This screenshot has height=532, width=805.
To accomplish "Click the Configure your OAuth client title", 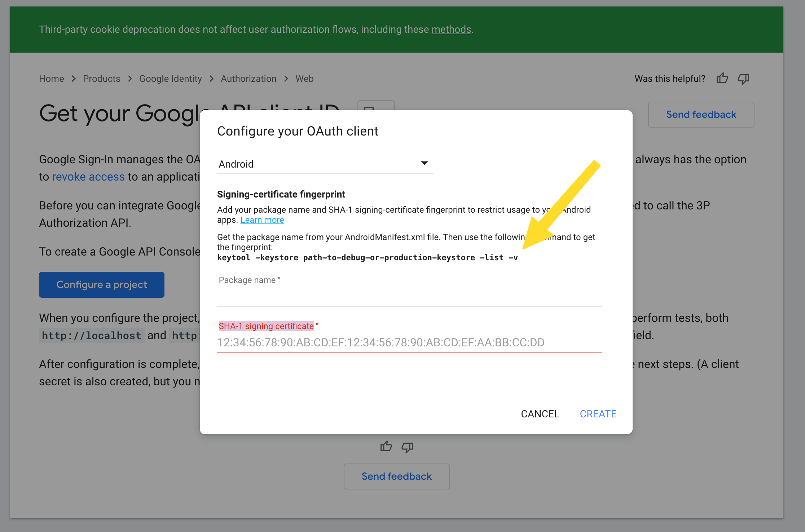I will (x=298, y=131).
